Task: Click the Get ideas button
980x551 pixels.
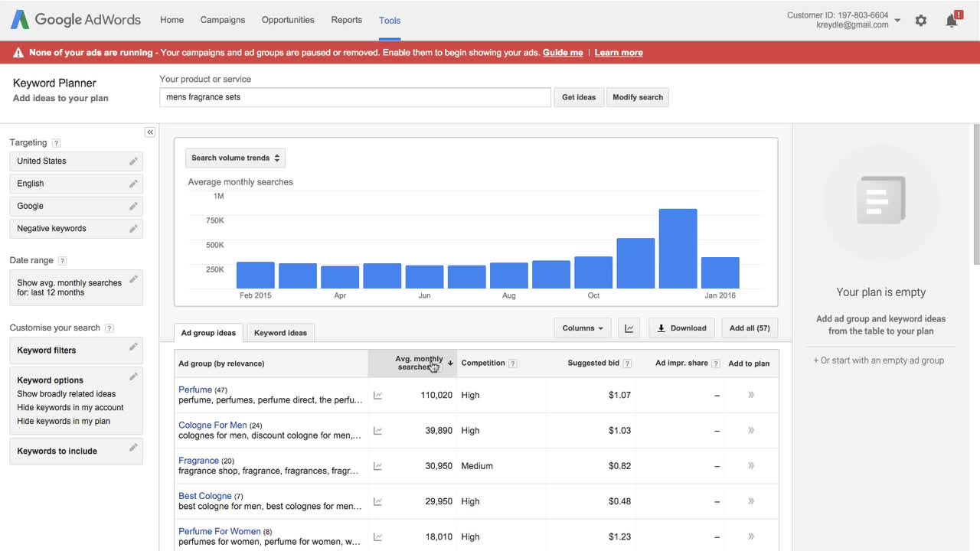Action: 579,97
